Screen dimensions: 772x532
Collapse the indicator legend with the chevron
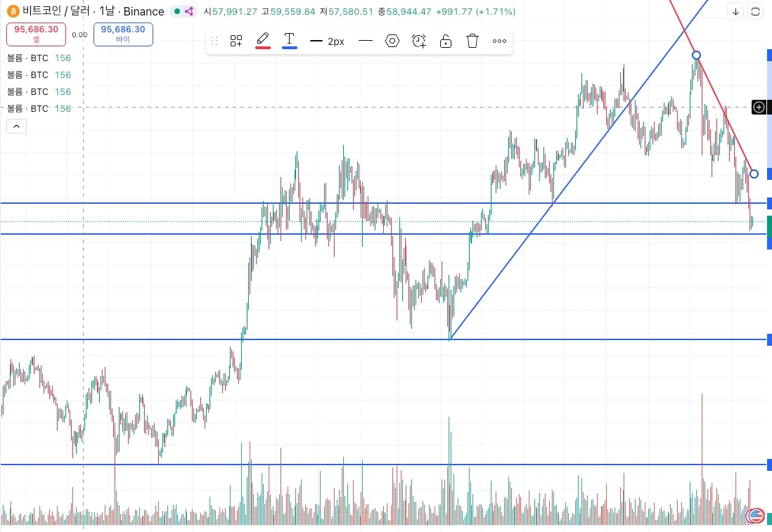pyautogui.click(x=16, y=126)
